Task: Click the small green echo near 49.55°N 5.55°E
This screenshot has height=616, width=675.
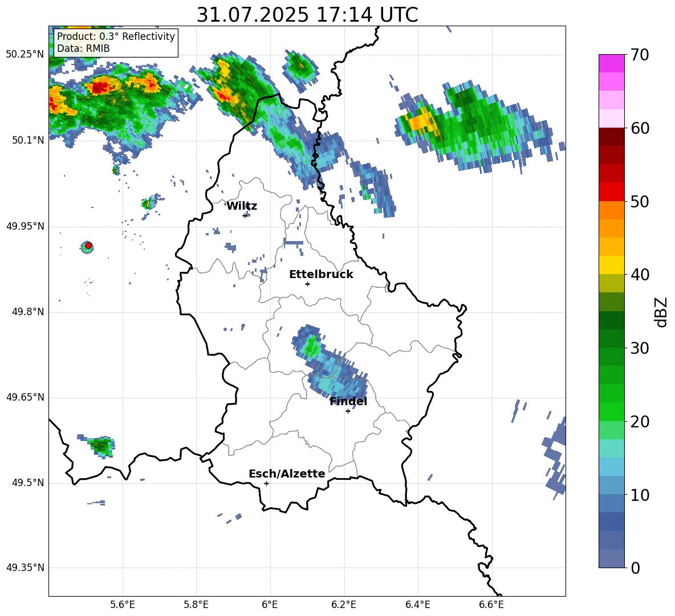Action: tap(101, 446)
